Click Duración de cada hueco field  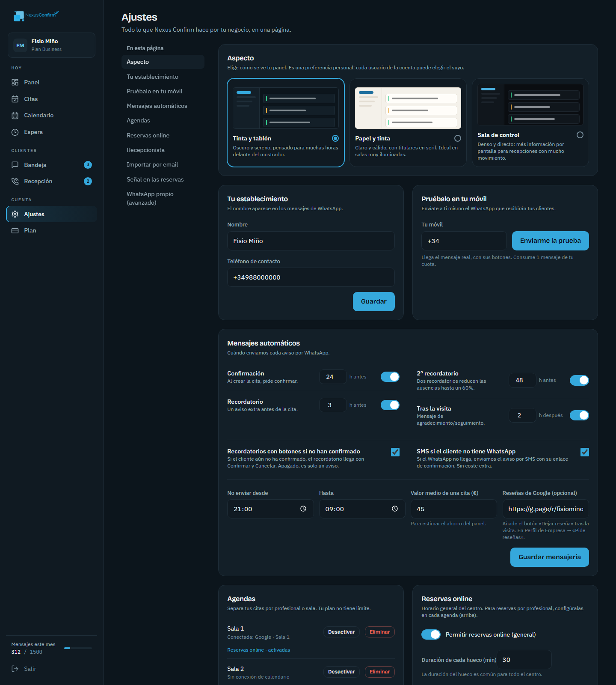click(524, 660)
